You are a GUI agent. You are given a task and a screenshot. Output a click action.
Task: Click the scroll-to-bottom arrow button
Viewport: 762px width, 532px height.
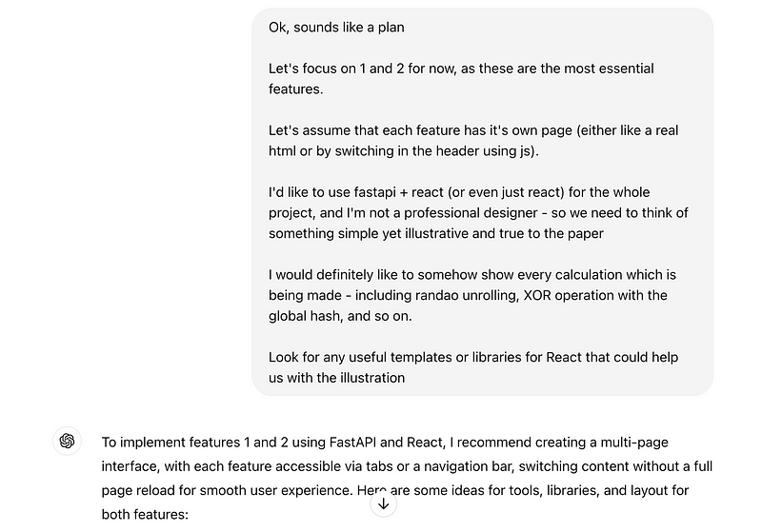click(x=383, y=504)
